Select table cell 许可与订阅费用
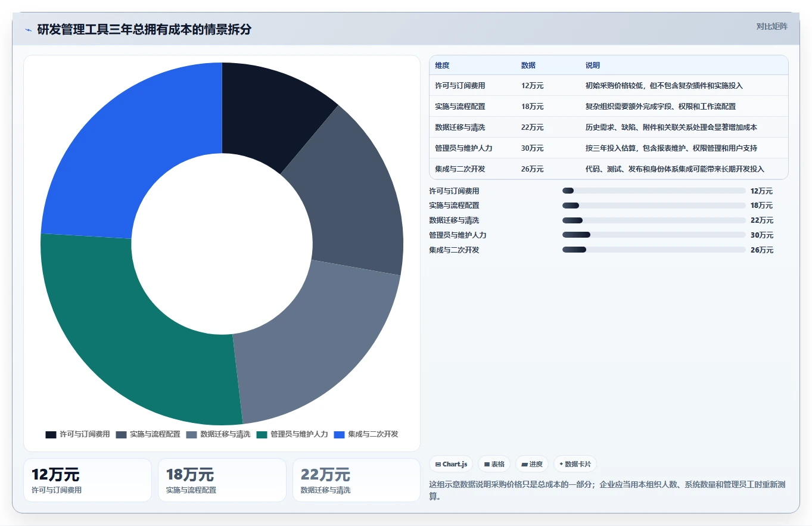The width and height of the screenshot is (812, 526). [x=460, y=86]
